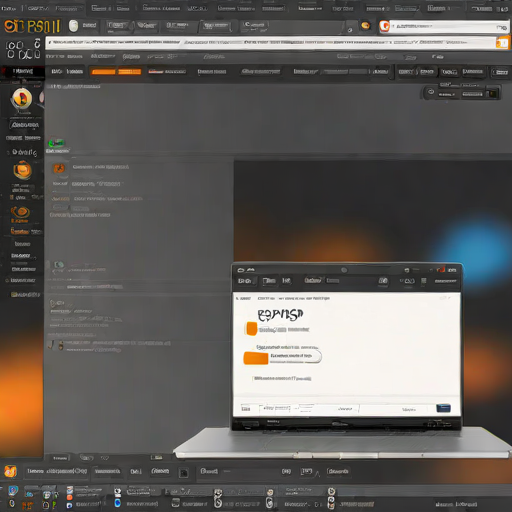This screenshot has height=512, width=512.
Task: Click the dark blue button at the laptop page bottom
Action: coord(443,408)
